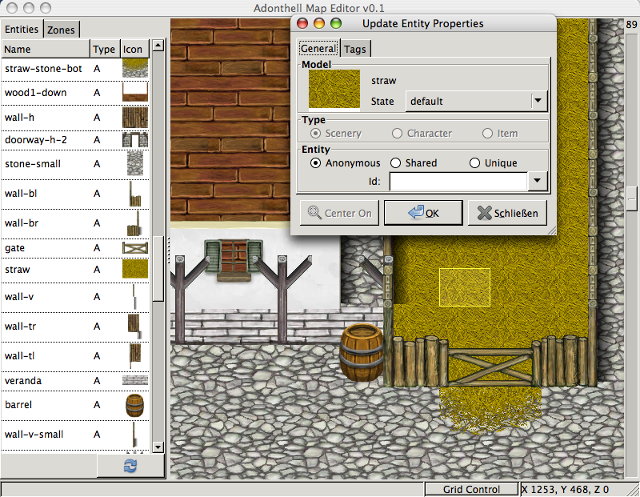The width and height of the screenshot is (640, 497).
Task: Open the Tags tab in properties dialog
Action: (x=354, y=48)
